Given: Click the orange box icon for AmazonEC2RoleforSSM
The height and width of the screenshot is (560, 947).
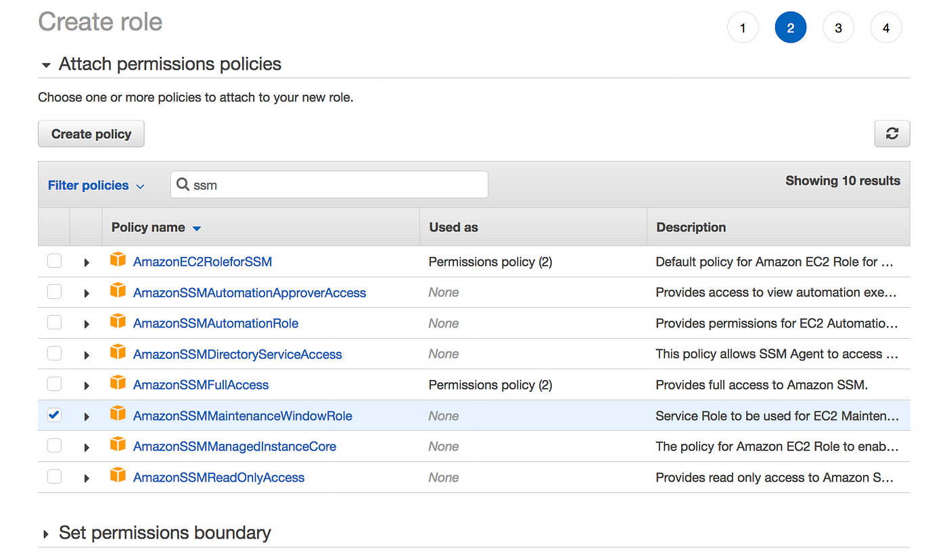Looking at the screenshot, I should (118, 260).
